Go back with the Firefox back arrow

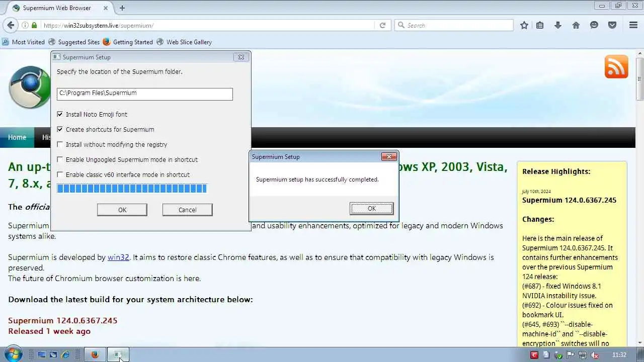pyautogui.click(x=11, y=25)
